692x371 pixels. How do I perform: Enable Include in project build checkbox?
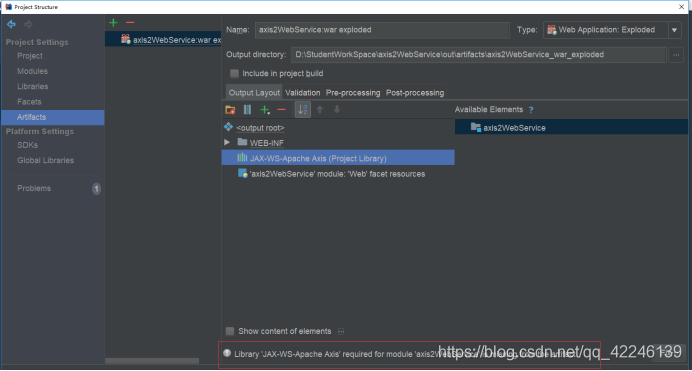coord(234,73)
